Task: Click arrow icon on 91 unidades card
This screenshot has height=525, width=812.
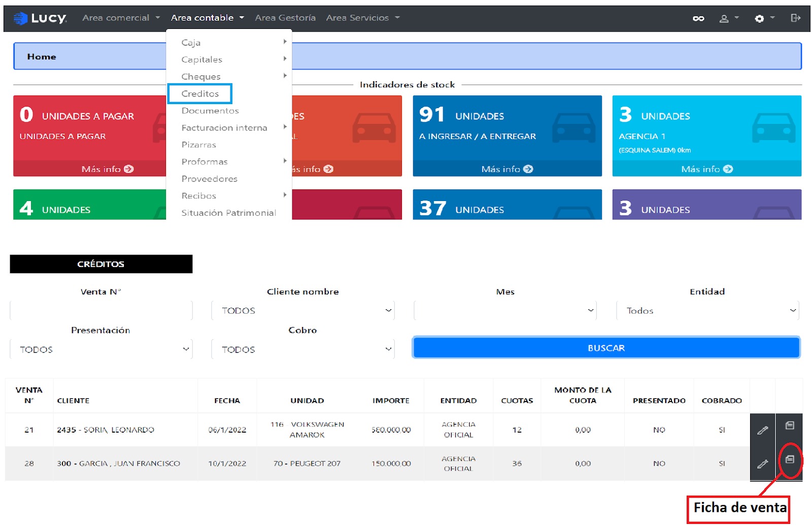Action: coord(528,169)
